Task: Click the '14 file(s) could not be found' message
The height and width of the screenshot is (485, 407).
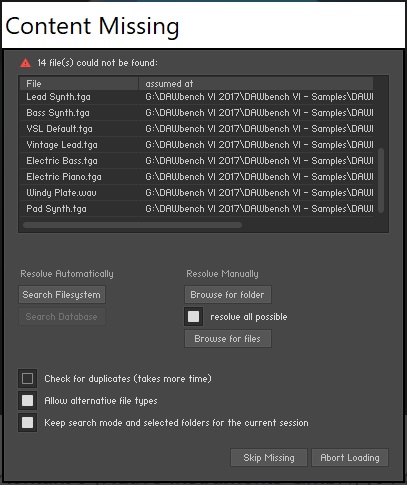Action: 97,63
